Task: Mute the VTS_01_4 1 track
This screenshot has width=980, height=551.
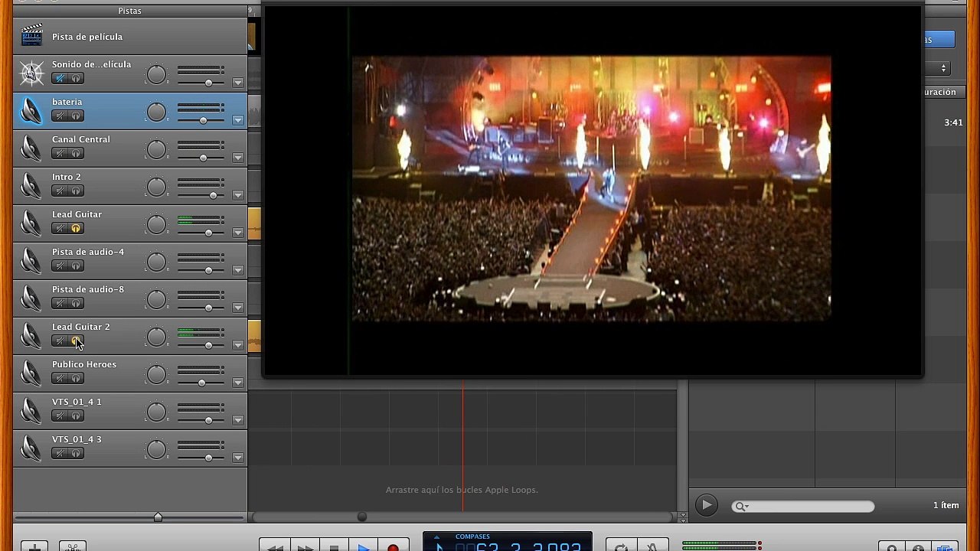Action: point(60,416)
